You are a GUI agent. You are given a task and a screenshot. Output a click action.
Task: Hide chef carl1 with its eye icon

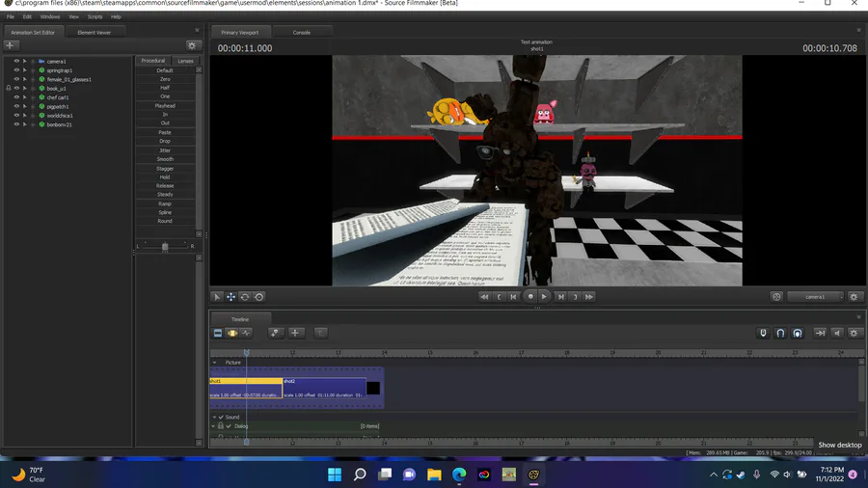tap(16, 97)
